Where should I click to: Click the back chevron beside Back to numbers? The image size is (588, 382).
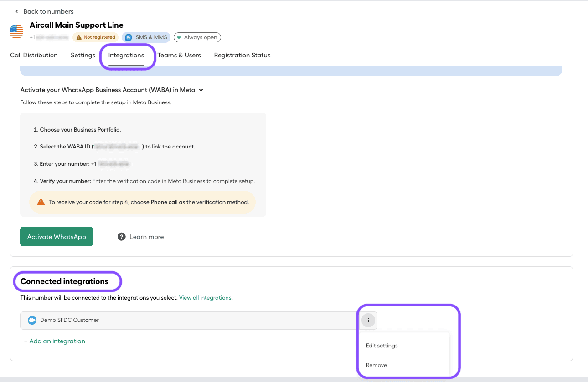pyautogui.click(x=16, y=11)
